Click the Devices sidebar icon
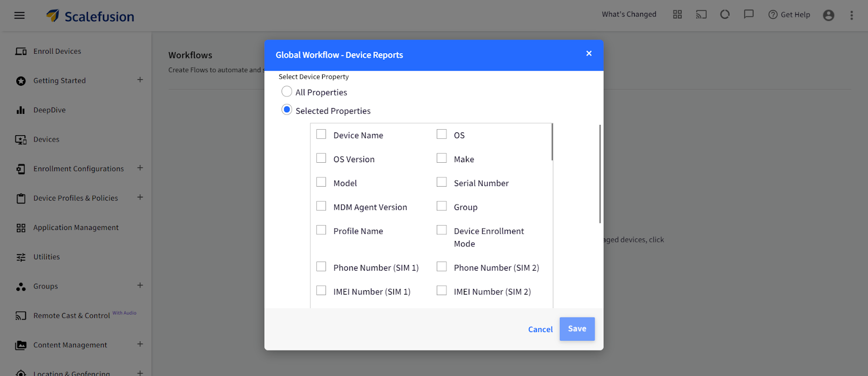 pos(21,139)
